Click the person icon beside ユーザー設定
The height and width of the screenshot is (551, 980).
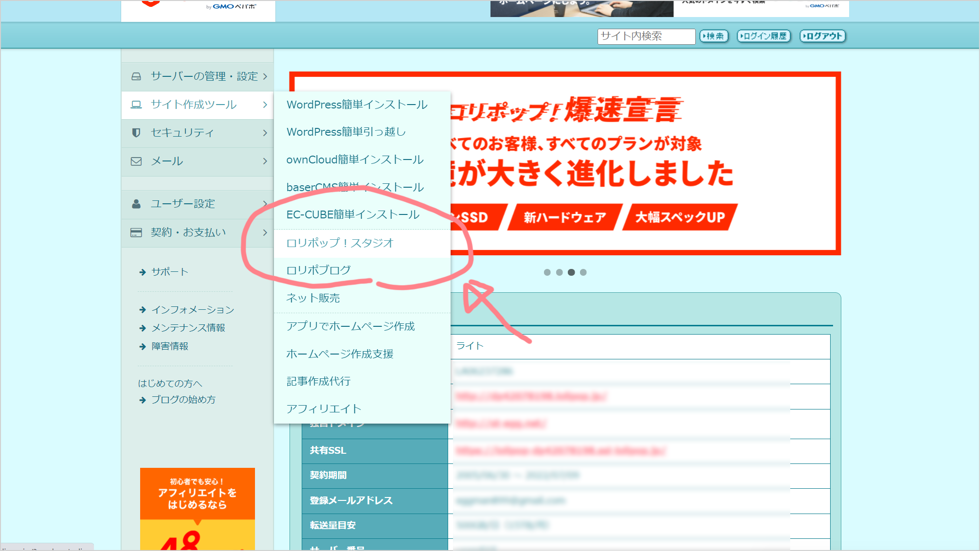136,204
